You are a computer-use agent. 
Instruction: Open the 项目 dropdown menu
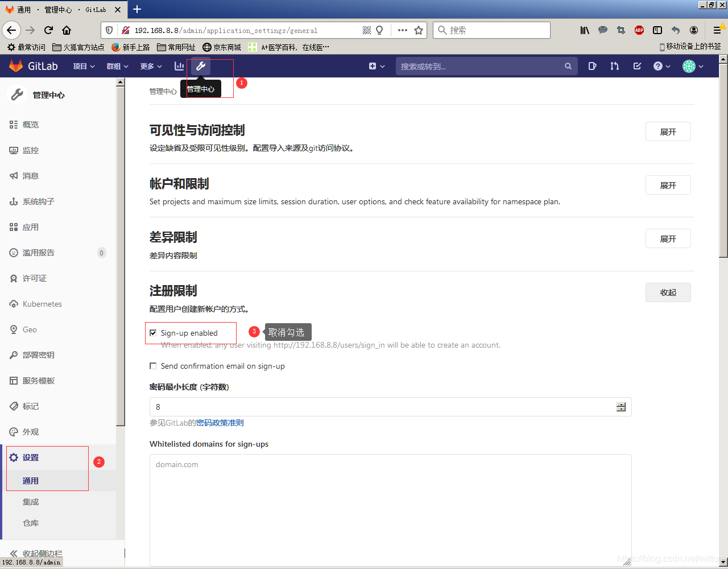(x=84, y=66)
